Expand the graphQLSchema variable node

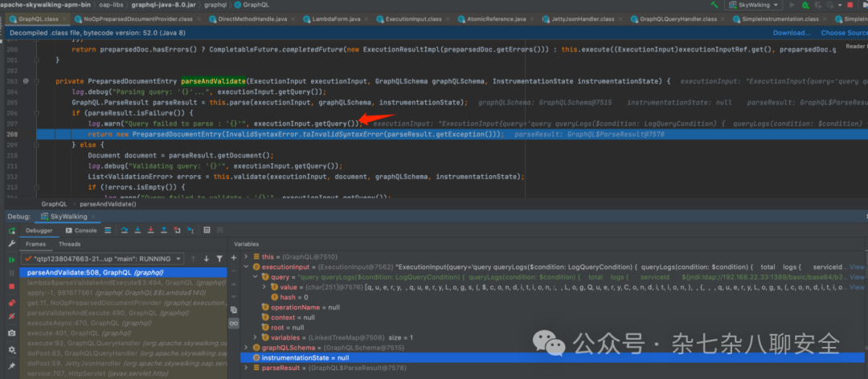247,348
